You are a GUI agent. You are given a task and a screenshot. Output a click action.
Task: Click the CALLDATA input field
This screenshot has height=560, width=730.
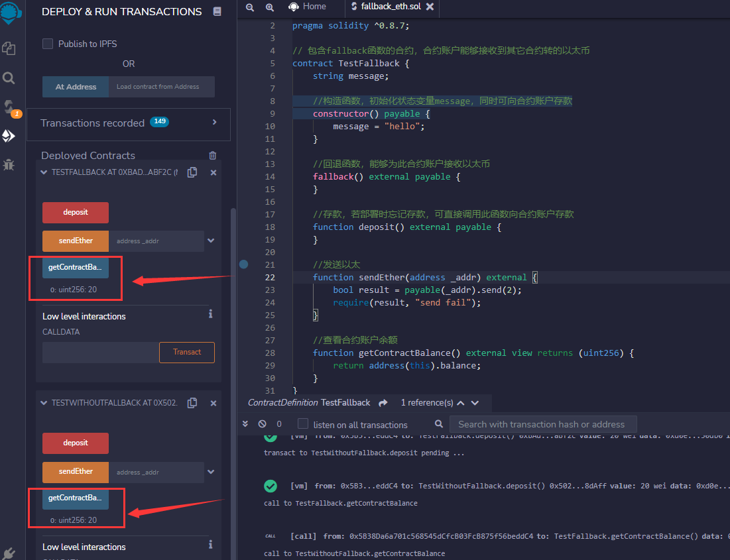coord(99,353)
